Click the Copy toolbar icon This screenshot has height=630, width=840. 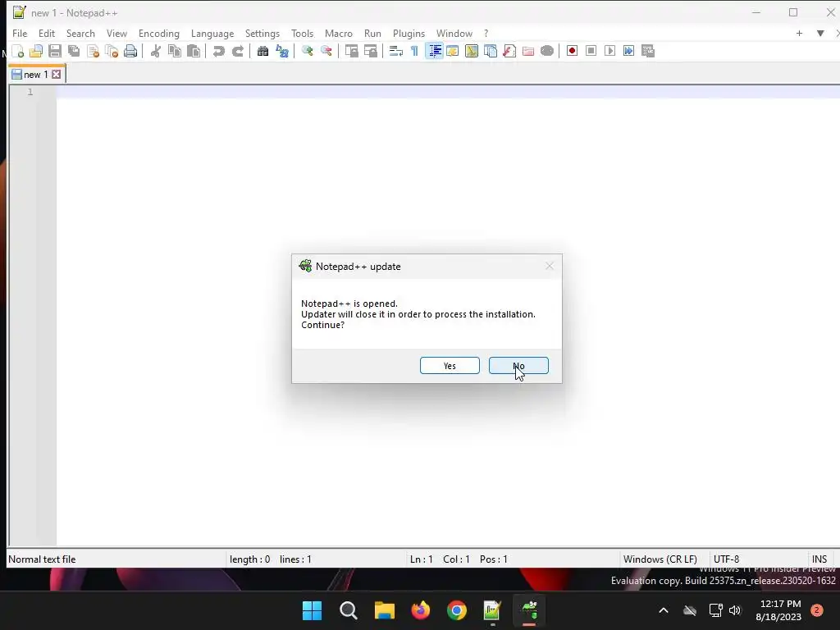[x=175, y=51]
